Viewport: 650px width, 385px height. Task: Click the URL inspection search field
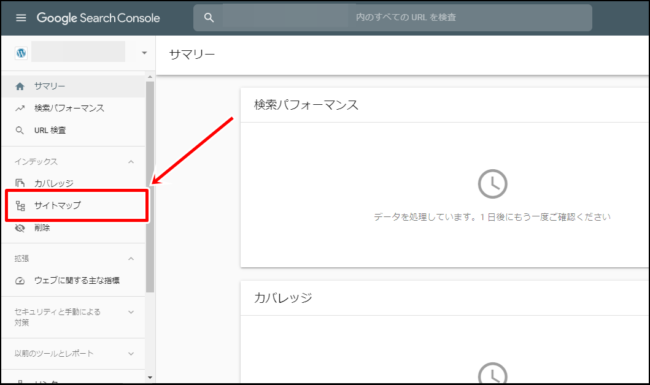click(393, 17)
